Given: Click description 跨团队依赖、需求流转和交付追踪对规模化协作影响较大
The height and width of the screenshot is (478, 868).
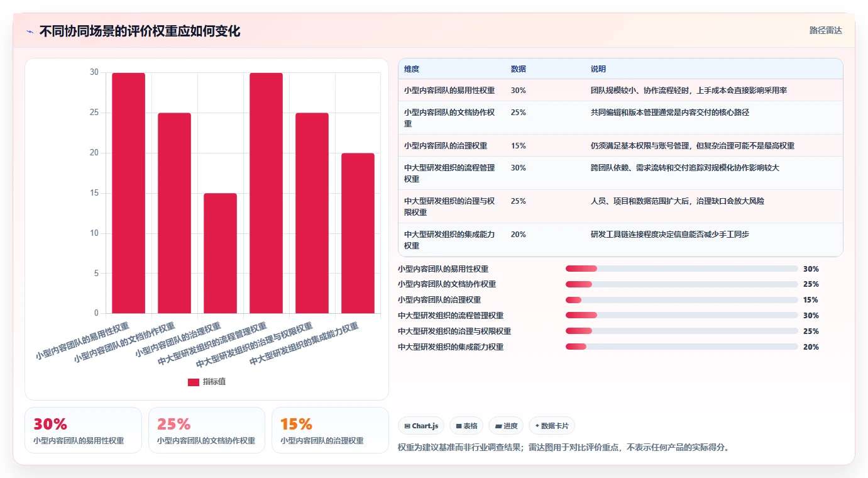Looking at the screenshot, I should coord(685,168).
